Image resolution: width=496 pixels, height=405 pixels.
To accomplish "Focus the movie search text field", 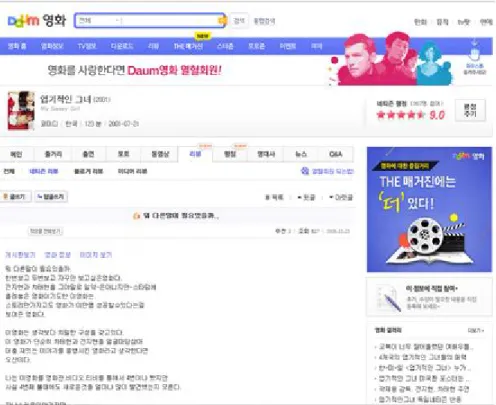I will pos(169,21).
